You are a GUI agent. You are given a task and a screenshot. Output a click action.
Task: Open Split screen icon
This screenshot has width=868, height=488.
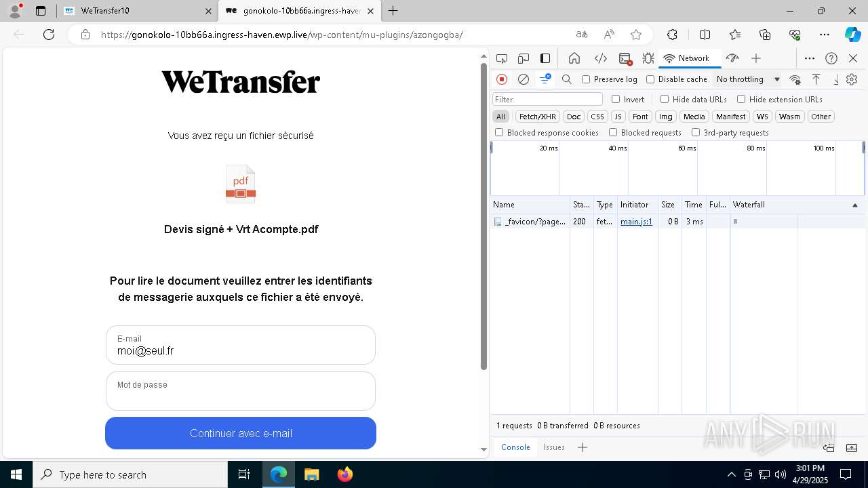pyautogui.click(x=705, y=35)
